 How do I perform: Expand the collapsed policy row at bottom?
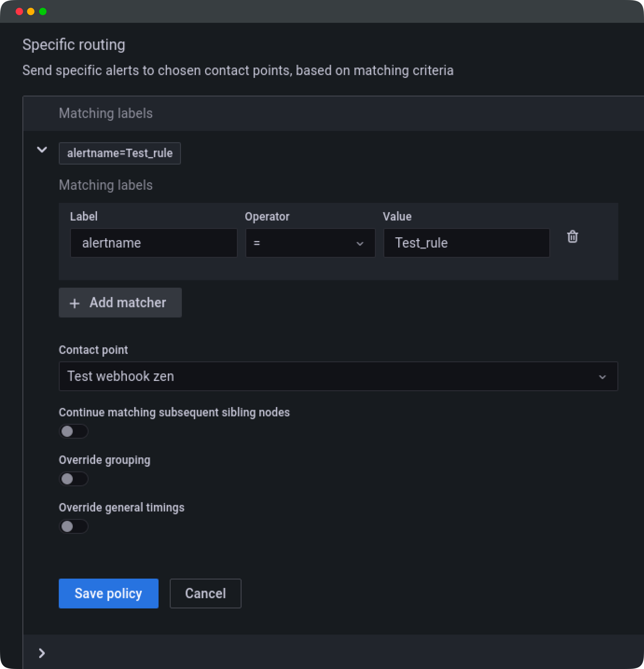42,653
